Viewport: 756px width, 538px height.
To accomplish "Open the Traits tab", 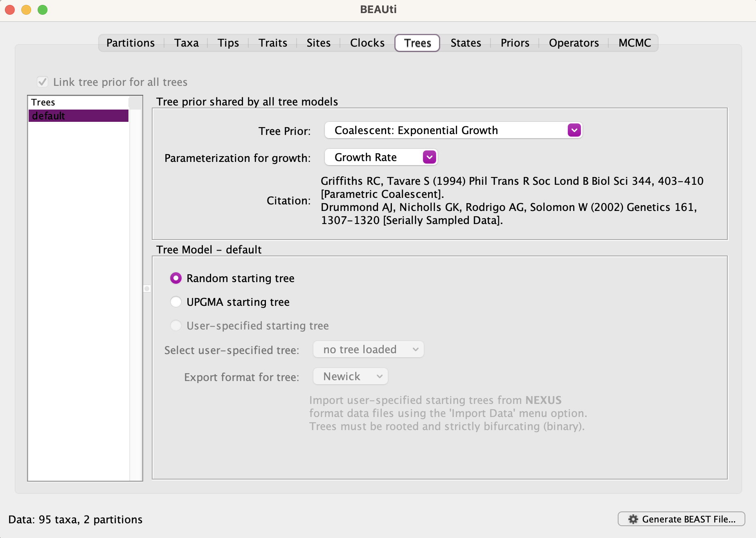I will [272, 43].
